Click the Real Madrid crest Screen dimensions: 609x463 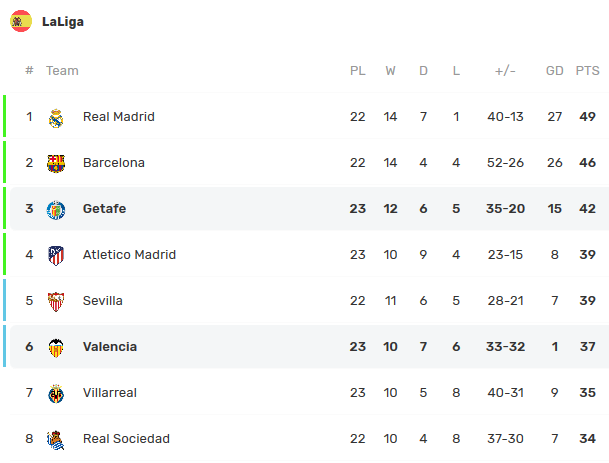pyautogui.click(x=56, y=117)
